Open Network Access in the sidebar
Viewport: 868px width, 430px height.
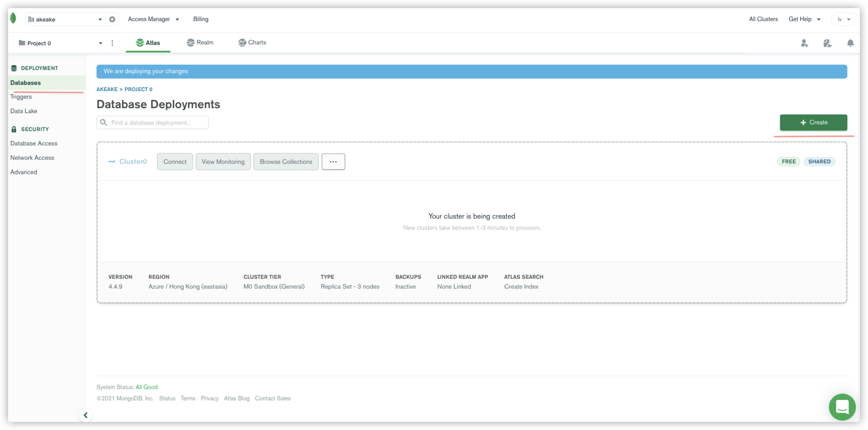pos(32,158)
